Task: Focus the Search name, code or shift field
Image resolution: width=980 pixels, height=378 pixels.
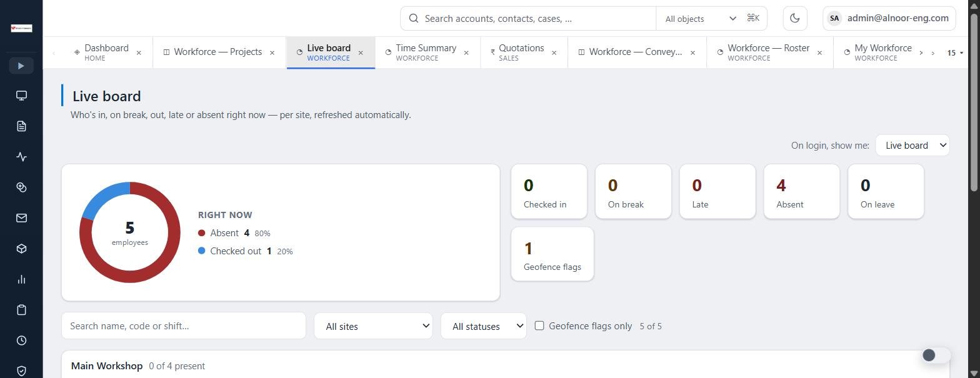Action: pos(184,326)
